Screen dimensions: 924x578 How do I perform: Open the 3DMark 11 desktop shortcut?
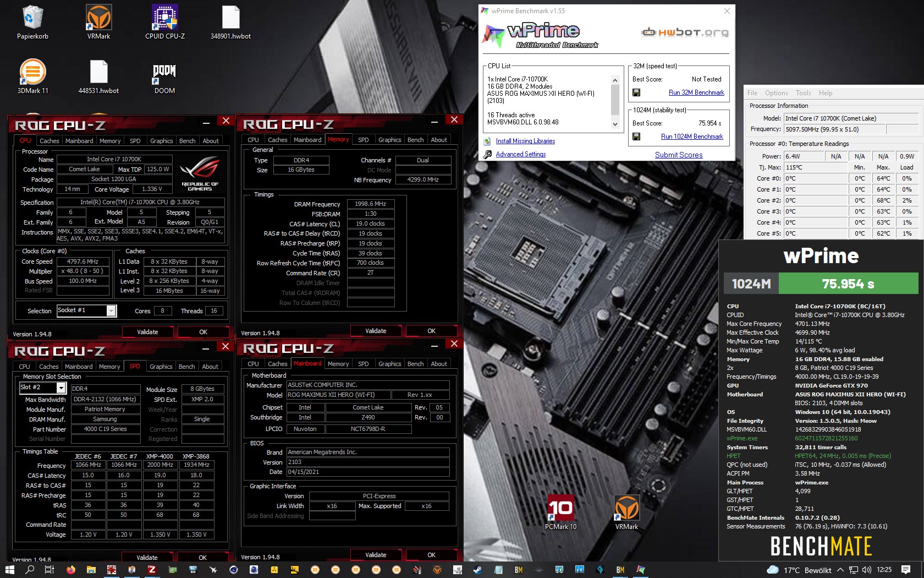[x=32, y=77]
